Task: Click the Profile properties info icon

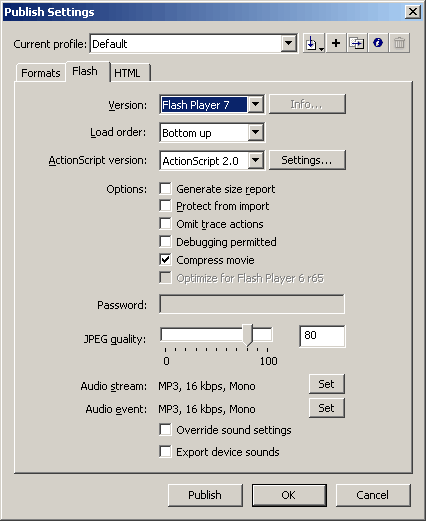Action: point(378,43)
